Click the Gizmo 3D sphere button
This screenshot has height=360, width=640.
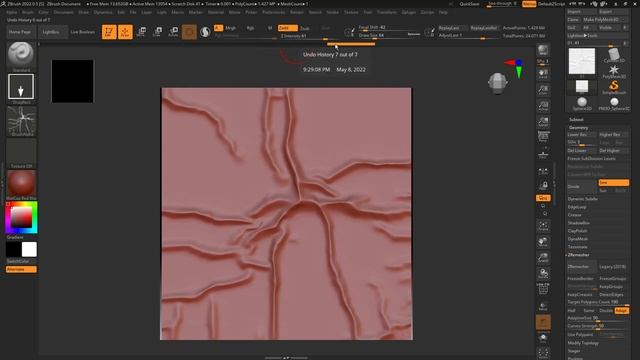coord(189,32)
